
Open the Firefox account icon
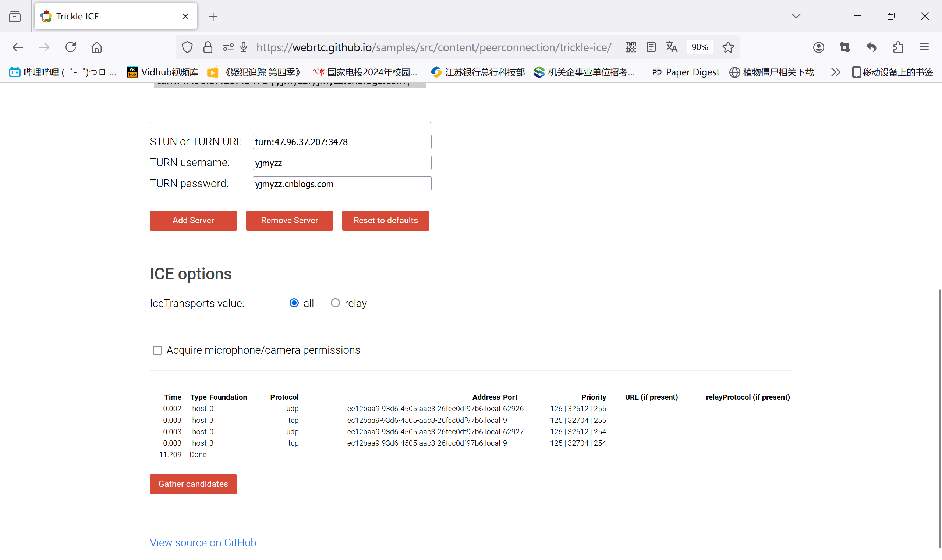tap(818, 47)
